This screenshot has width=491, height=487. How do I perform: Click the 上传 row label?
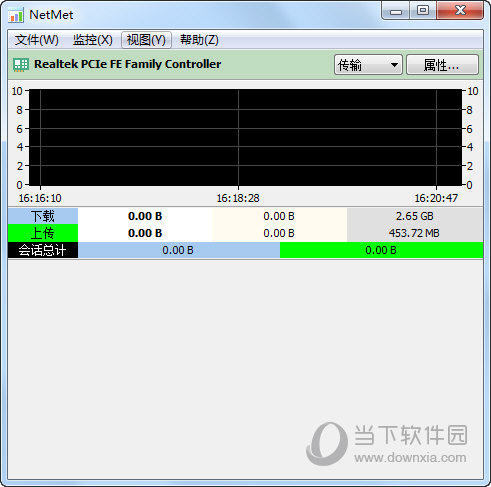[x=43, y=233]
